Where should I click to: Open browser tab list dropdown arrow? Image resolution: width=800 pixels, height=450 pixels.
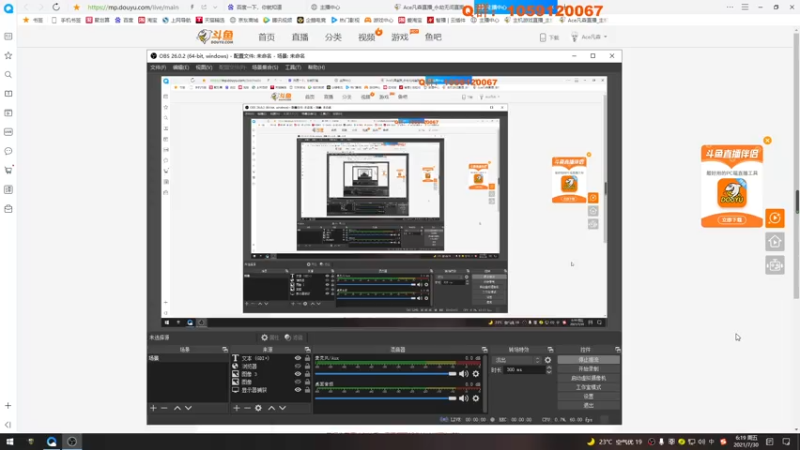215,7
